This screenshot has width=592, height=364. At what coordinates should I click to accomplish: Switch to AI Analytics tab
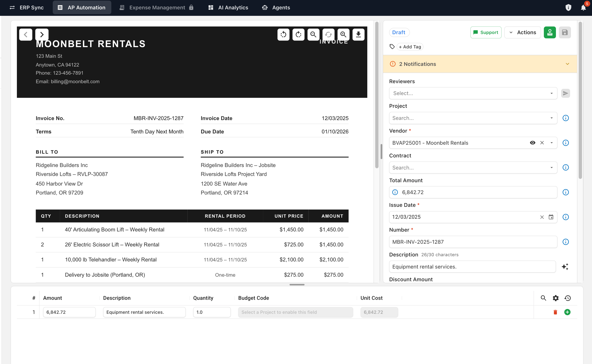click(x=228, y=8)
